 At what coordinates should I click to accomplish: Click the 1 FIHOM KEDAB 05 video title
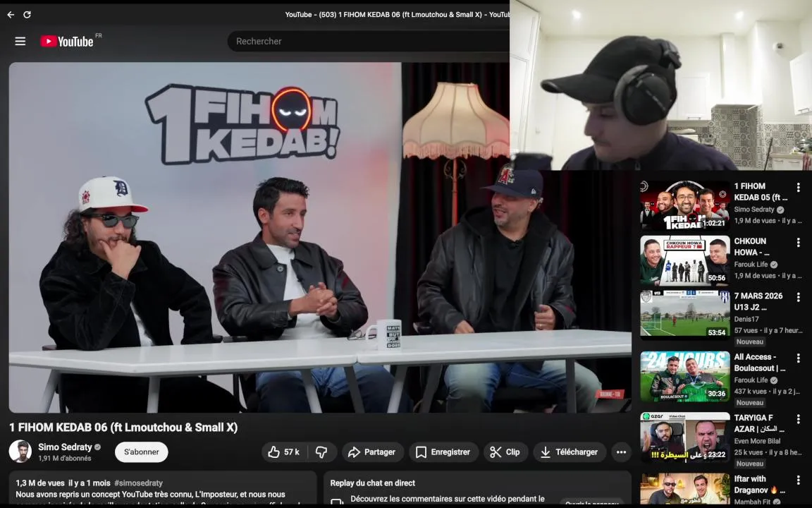coord(761,192)
